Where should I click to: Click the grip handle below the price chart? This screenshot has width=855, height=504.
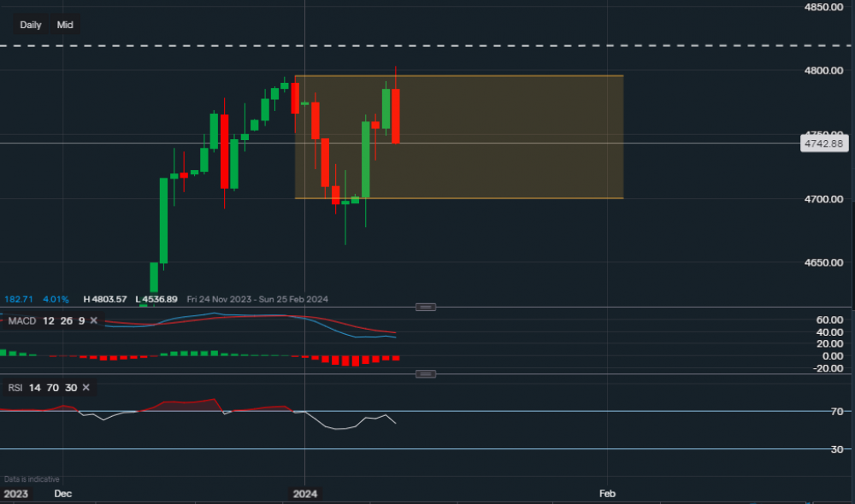425,306
